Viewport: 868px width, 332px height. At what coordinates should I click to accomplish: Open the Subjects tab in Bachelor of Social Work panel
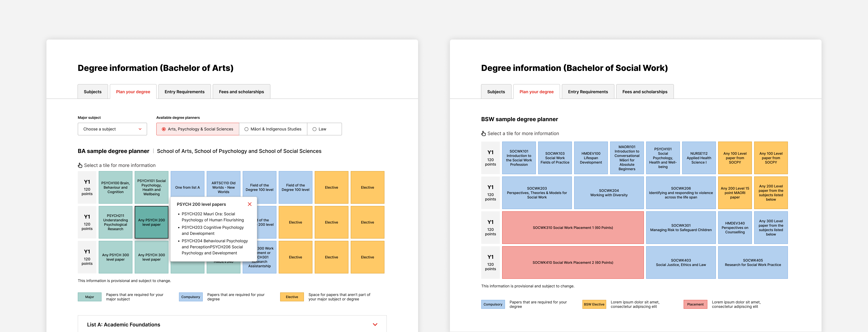[x=496, y=91]
